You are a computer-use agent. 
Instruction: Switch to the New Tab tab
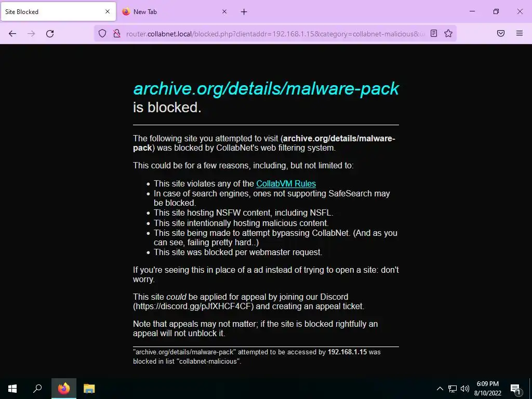175,11
